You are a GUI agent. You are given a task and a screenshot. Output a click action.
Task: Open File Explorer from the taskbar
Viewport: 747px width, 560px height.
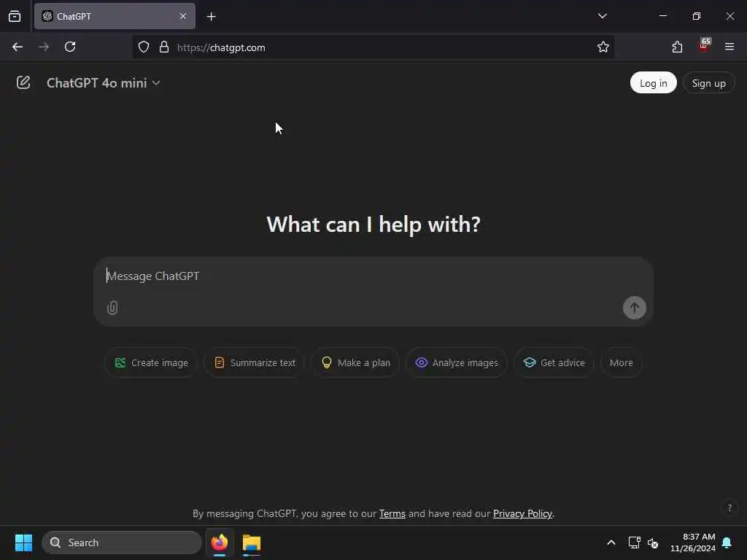click(252, 542)
